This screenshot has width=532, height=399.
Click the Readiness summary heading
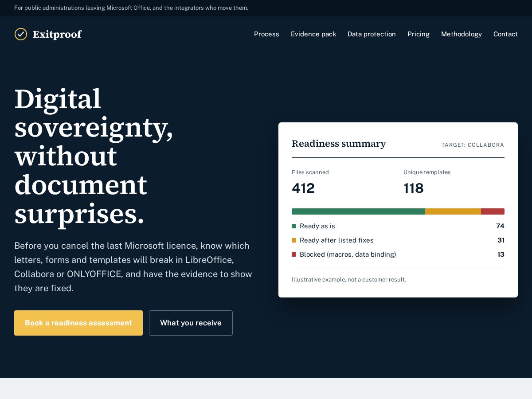click(x=339, y=144)
